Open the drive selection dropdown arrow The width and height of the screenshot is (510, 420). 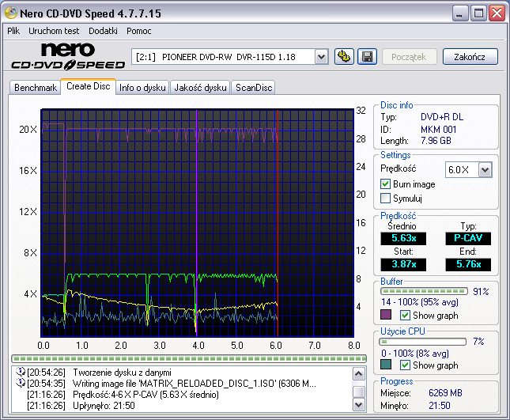coord(321,57)
